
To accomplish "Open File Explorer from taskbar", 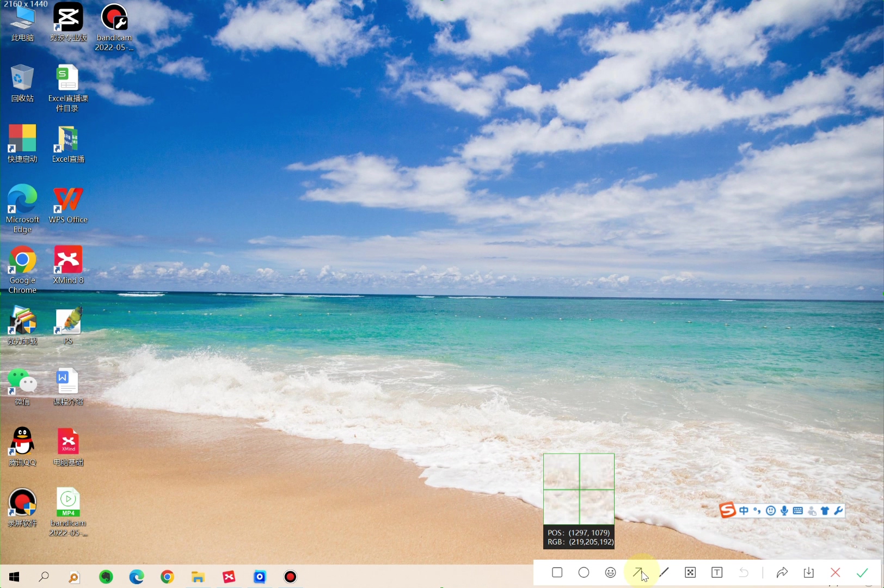I will tap(198, 577).
